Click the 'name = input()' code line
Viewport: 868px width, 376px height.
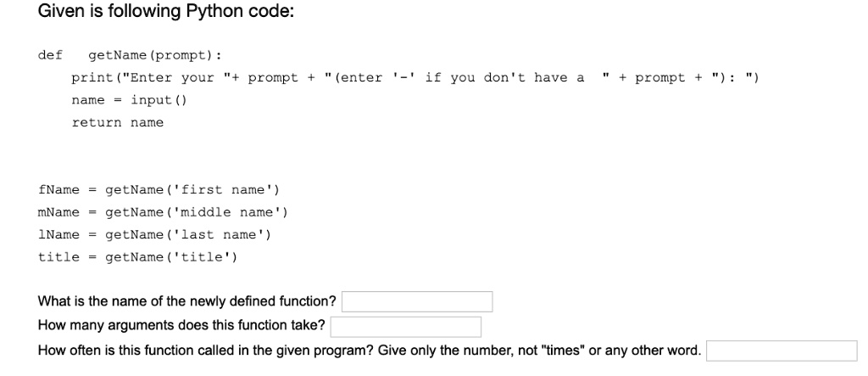130,100
